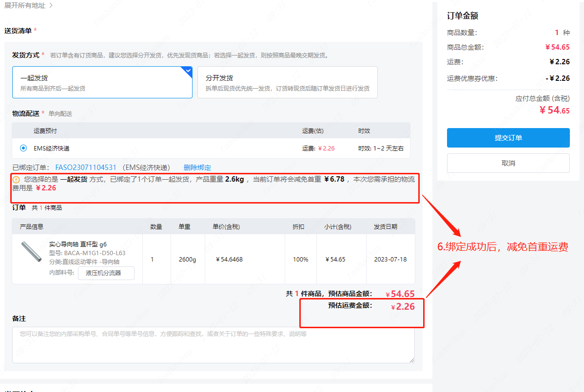Click 删除绑定 to remove order binding
Viewport: 584px width, 392px height.
pyautogui.click(x=197, y=168)
